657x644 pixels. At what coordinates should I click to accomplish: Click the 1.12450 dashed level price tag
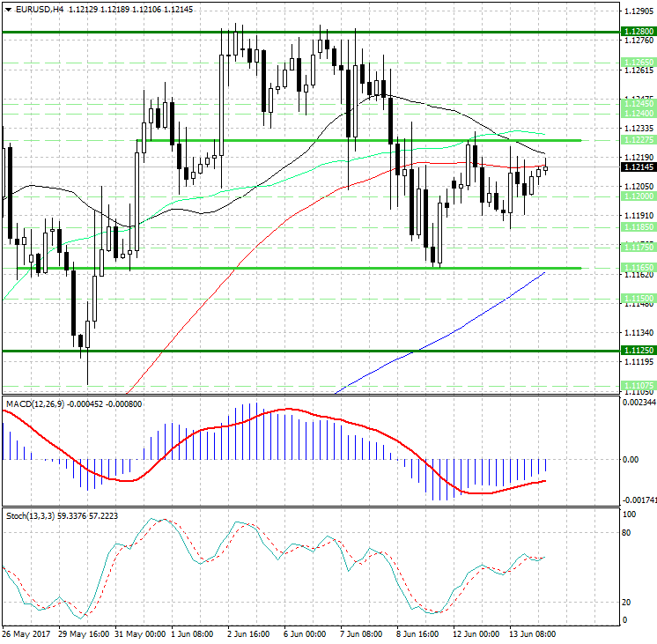639,104
